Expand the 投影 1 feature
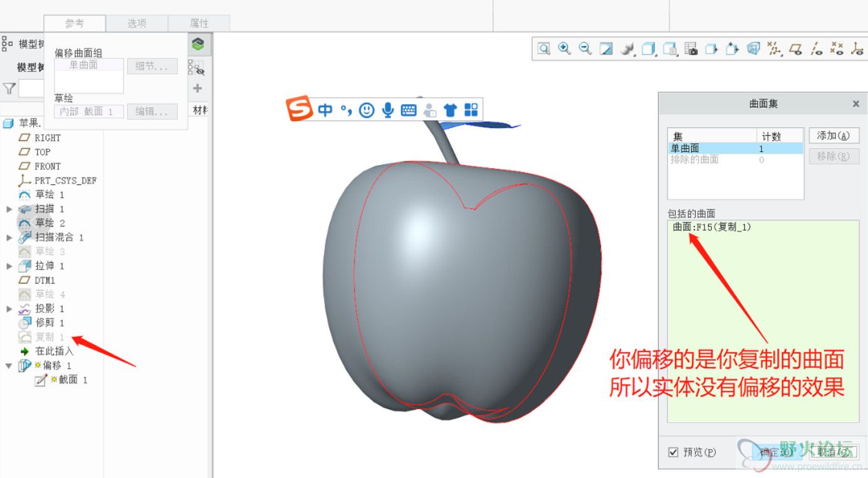Screen dimensions: 868x478 [x=9, y=309]
